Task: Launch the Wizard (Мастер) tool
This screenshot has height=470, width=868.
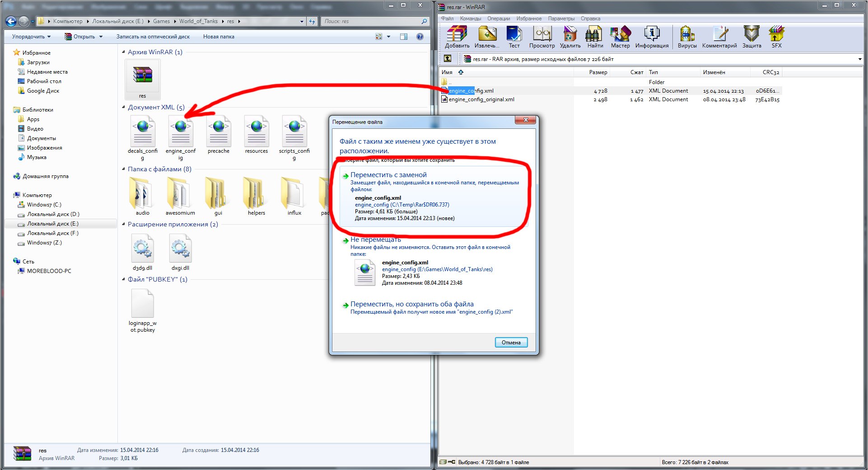Action: (620, 37)
